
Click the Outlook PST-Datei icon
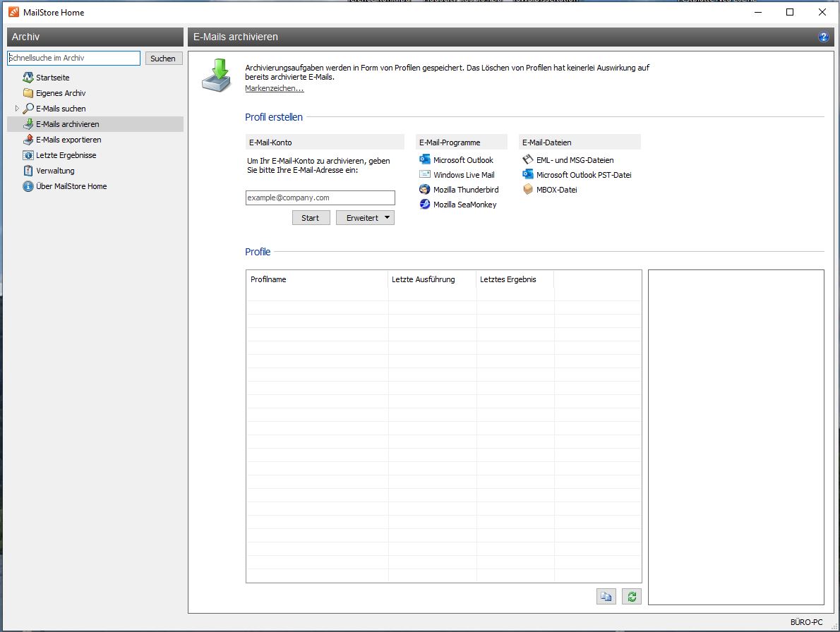tap(528, 174)
